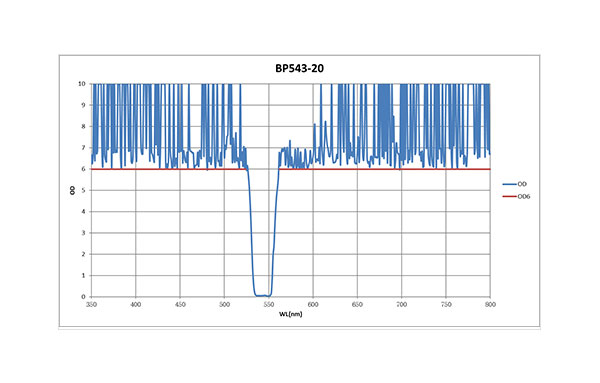Click the 750 x-axis tick label
600x383 pixels.
tap(446, 305)
